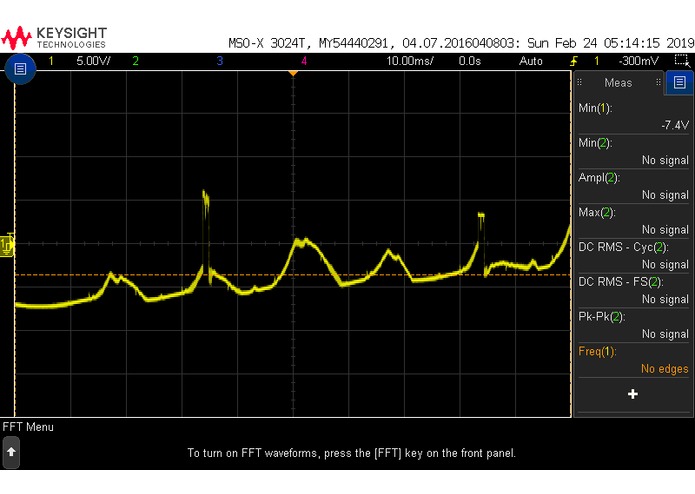Add a measurement with the plus button
The image size is (695, 494).
click(633, 394)
